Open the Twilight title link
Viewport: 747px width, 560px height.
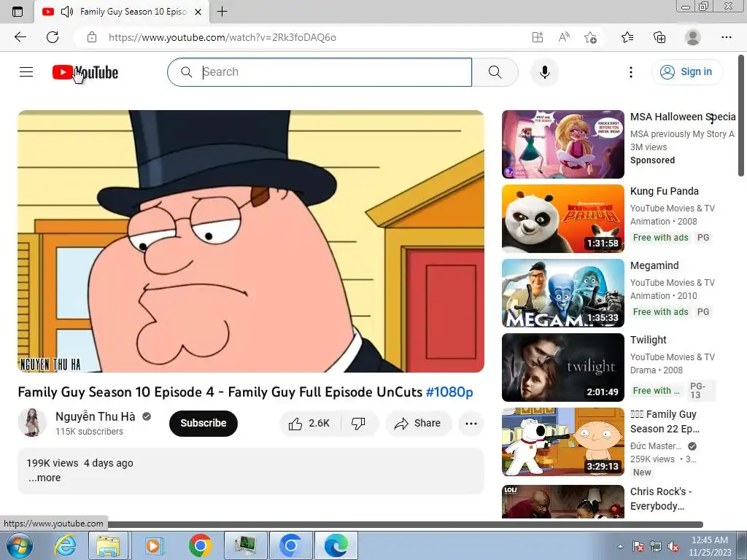(x=648, y=340)
